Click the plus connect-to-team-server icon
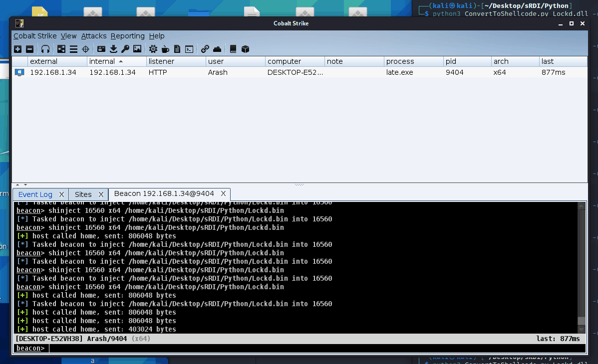The width and height of the screenshot is (598, 364). tap(17, 49)
